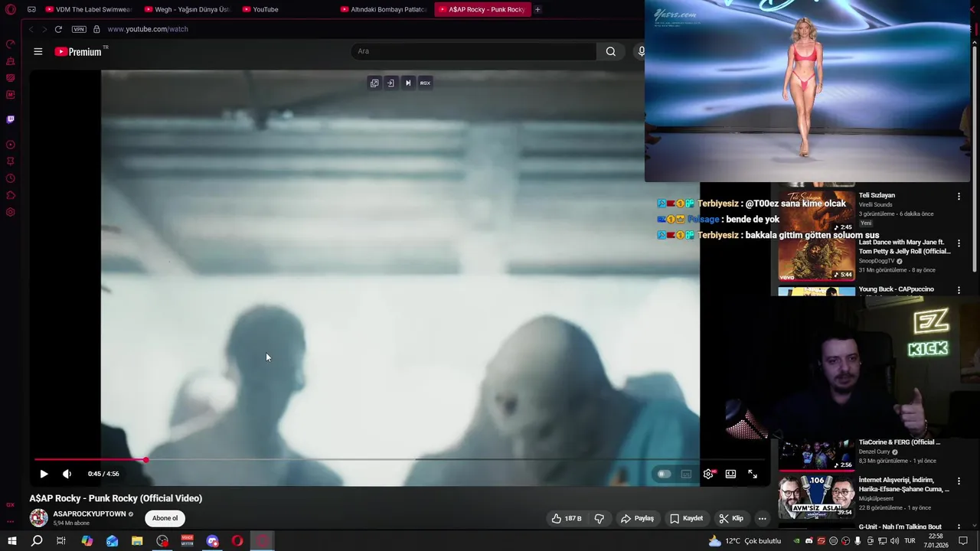The height and width of the screenshot is (551, 980).
Task: Click the red video progress bar scrubber
Action: tap(145, 460)
